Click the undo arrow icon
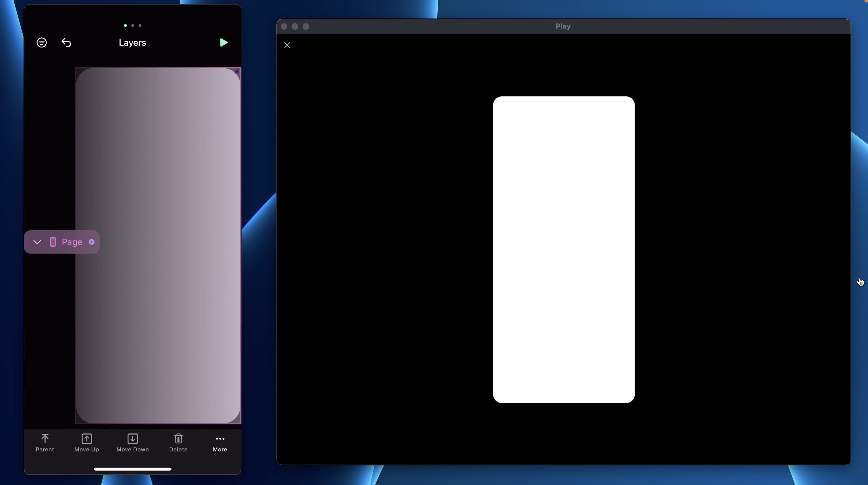Viewport: 868px width, 485px height. [66, 43]
